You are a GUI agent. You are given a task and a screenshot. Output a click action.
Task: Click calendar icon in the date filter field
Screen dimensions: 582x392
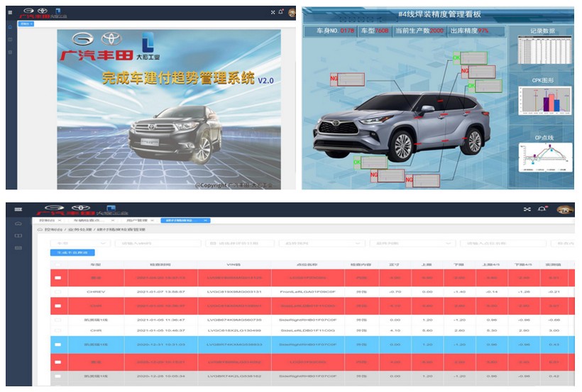point(213,243)
